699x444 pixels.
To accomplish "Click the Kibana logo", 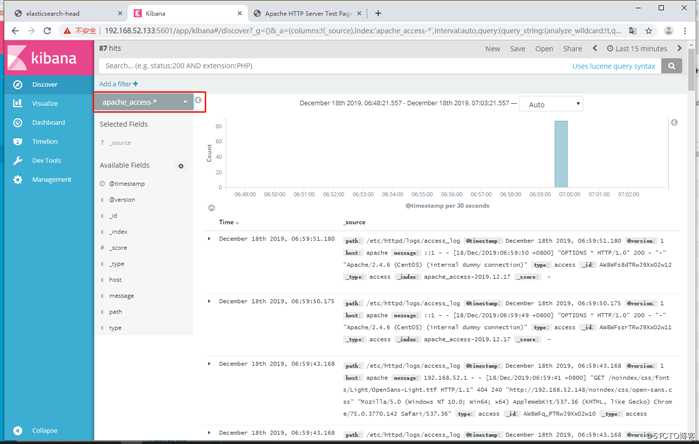I will [49, 58].
